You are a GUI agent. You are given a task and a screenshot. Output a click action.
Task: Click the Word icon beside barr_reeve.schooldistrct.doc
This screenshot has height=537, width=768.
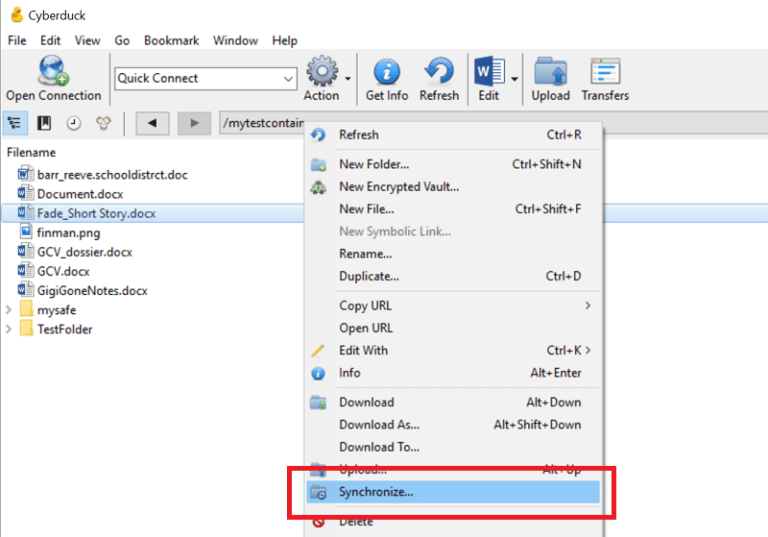coord(25,174)
